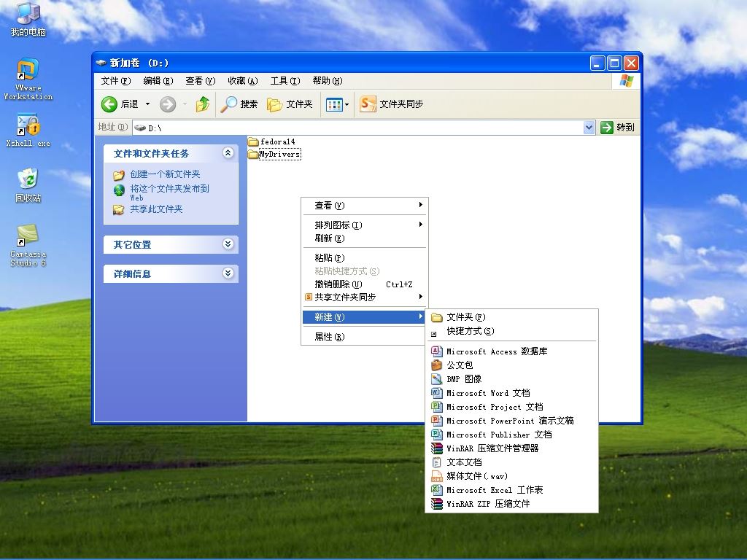Screen dimensions: 747x560
Task: Open the Views dropdown arrow
Action: (347, 104)
